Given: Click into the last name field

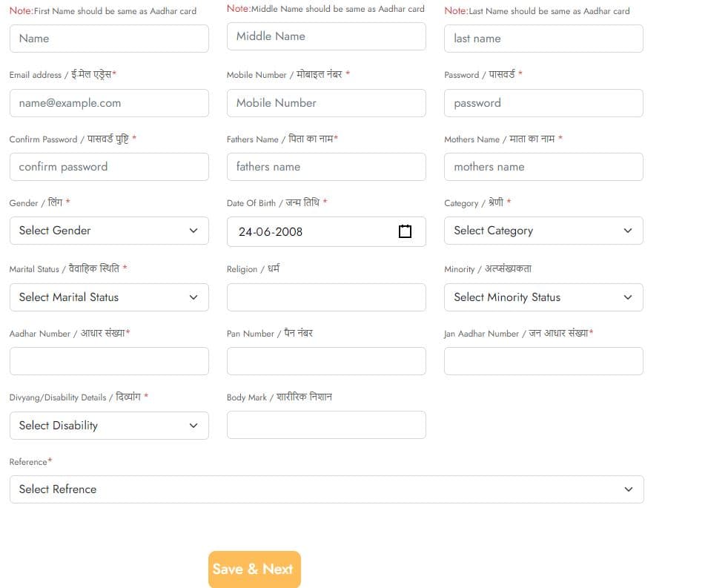Looking at the screenshot, I should click(x=543, y=39).
